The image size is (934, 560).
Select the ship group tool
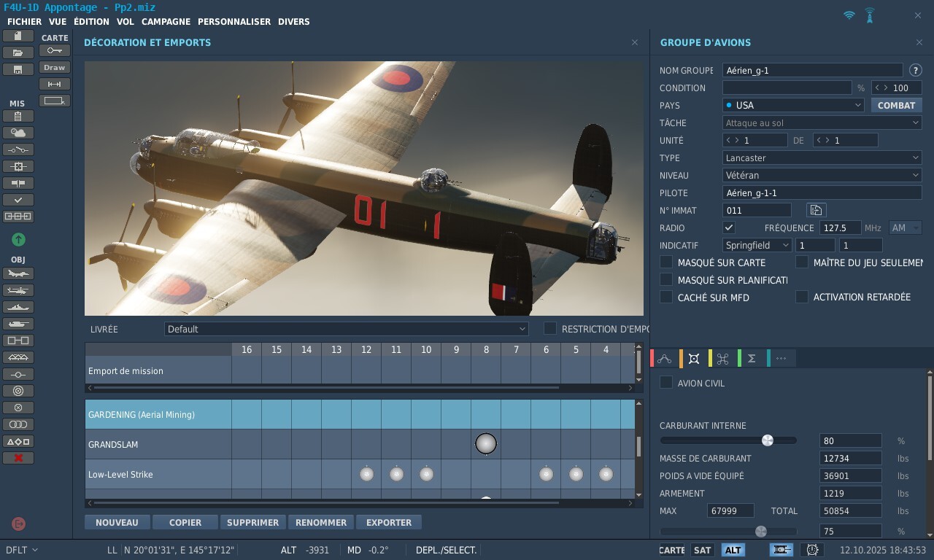18,308
